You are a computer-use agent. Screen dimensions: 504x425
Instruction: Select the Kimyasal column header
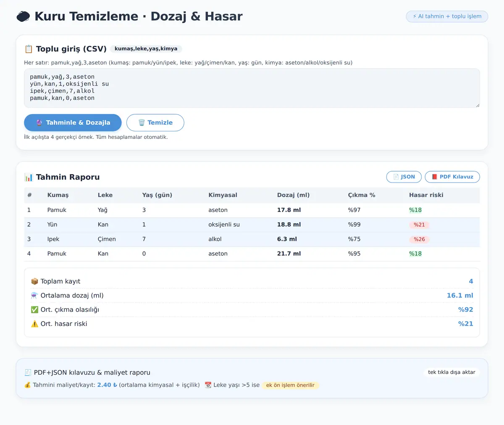223,195
